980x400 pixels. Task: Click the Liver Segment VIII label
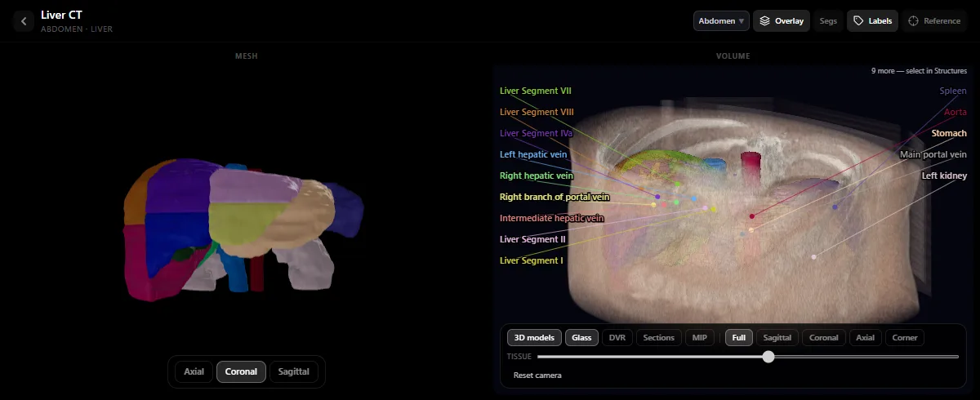[537, 112]
